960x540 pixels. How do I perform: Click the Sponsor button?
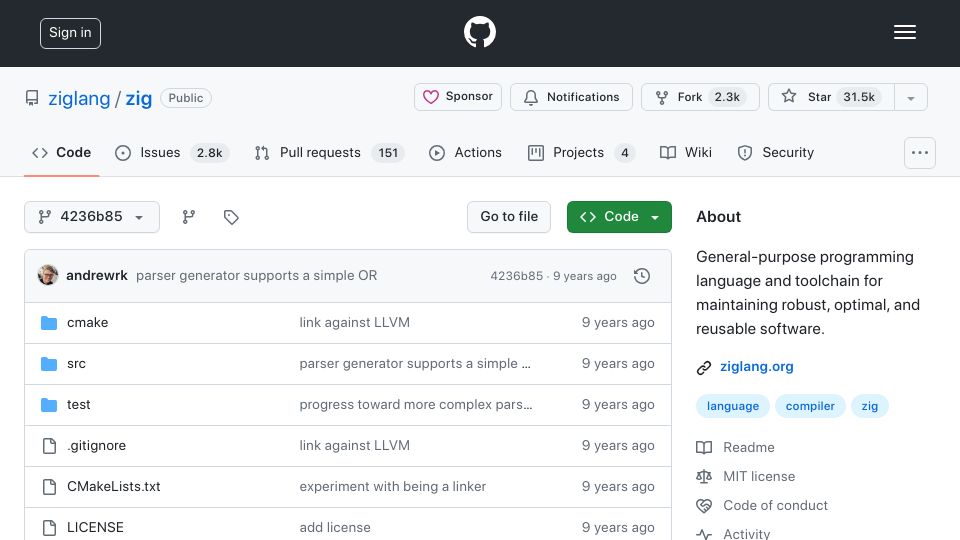[458, 97]
